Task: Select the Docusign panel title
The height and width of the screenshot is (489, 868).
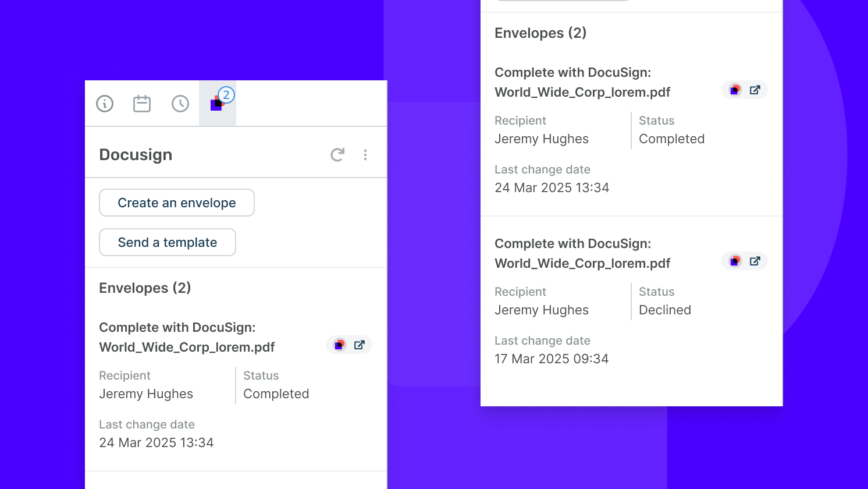Action: (136, 154)
